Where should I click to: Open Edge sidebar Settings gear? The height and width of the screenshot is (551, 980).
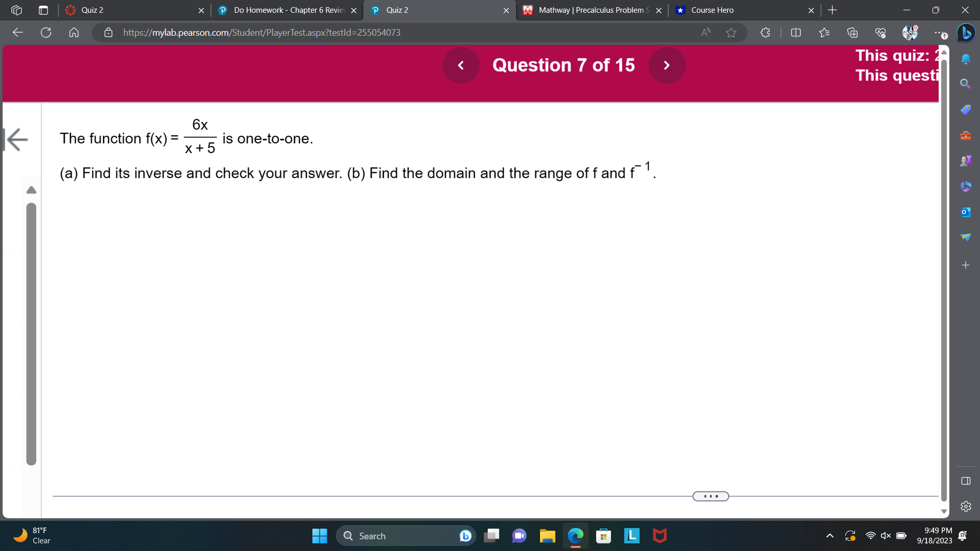tap(966, 506)
